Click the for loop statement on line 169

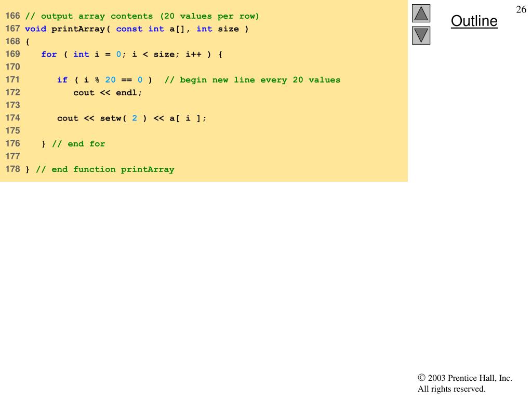(131, 54)
